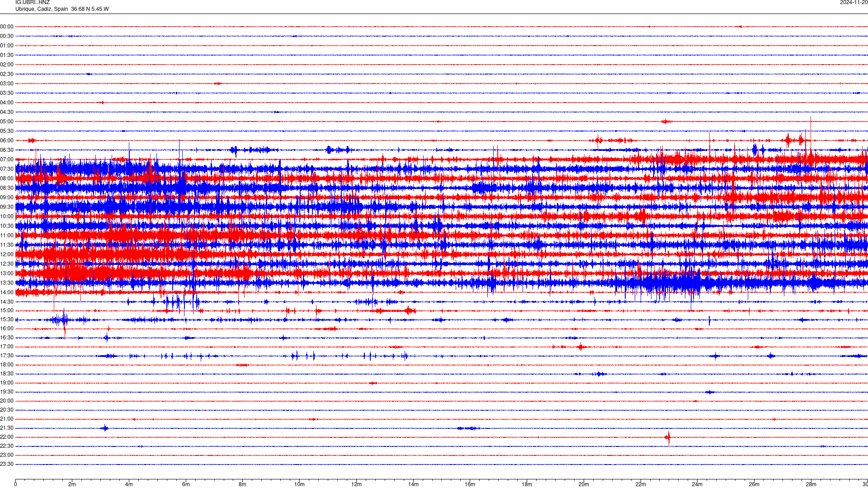Select the 09:30 time row label
The width and height of the screenshot is (868, 488).
7,207
